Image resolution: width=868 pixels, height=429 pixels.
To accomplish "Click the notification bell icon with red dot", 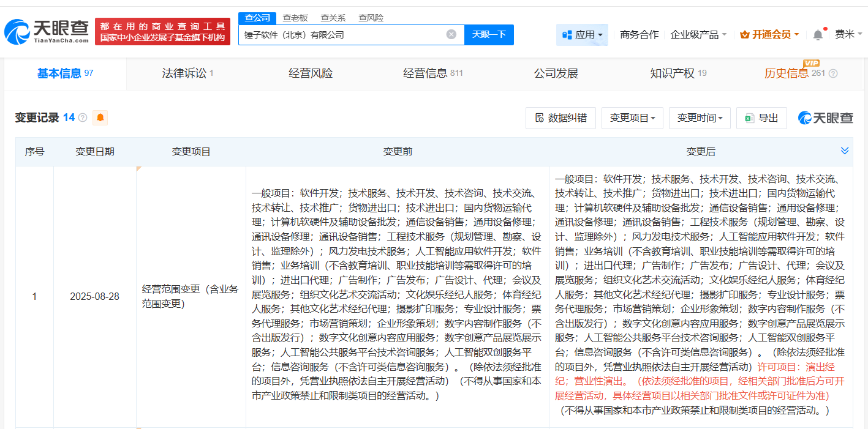I will 817,35.
